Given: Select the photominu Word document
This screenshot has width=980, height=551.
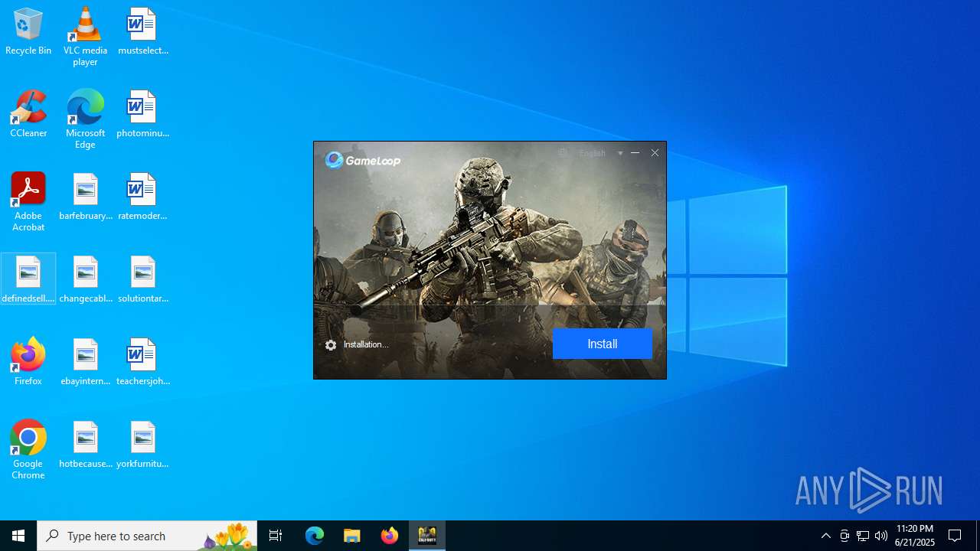Looking at the screenshot, I should pos(142,115).
